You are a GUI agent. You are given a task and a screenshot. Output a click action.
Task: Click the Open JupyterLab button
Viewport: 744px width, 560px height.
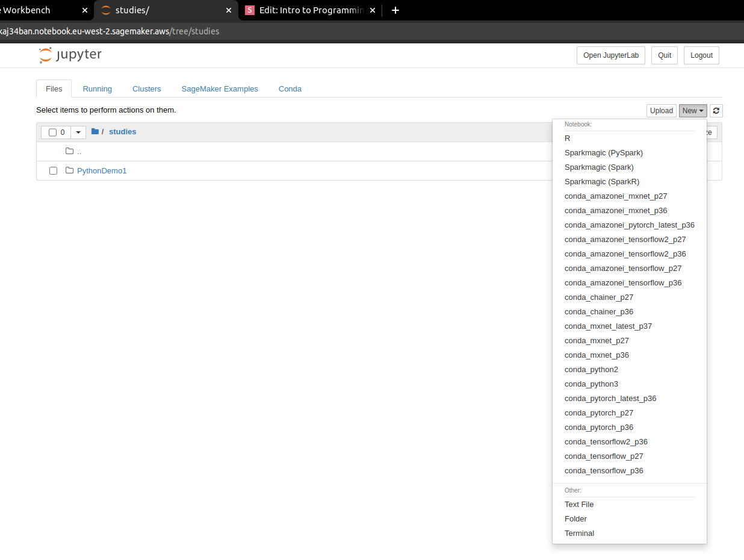611,55
